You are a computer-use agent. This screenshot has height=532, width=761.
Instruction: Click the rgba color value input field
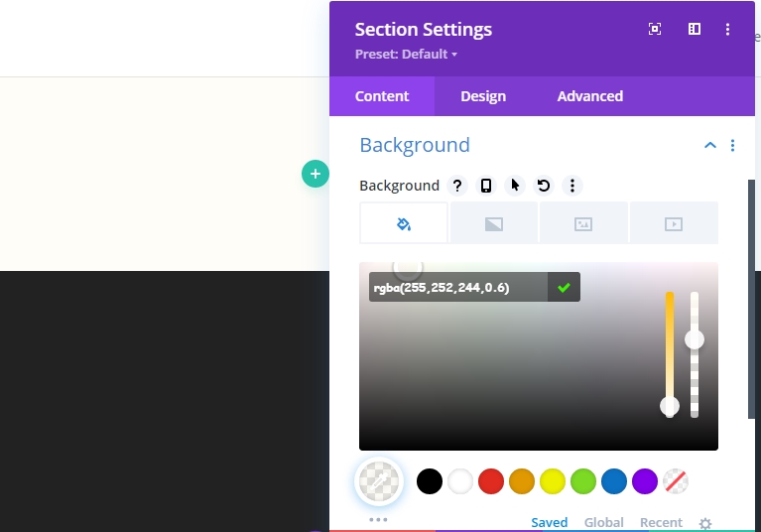(x=458, y=288)
